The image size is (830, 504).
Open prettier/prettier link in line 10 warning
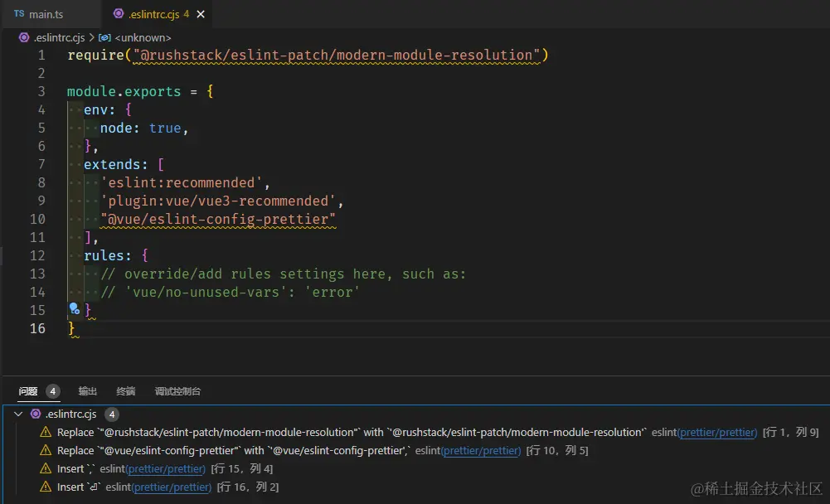tap(481, 450)
